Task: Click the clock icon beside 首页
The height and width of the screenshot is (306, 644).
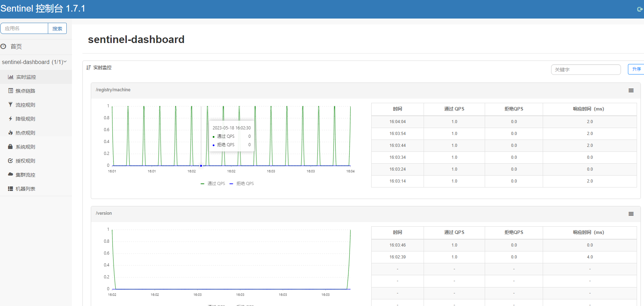Action: pos(3,46)
